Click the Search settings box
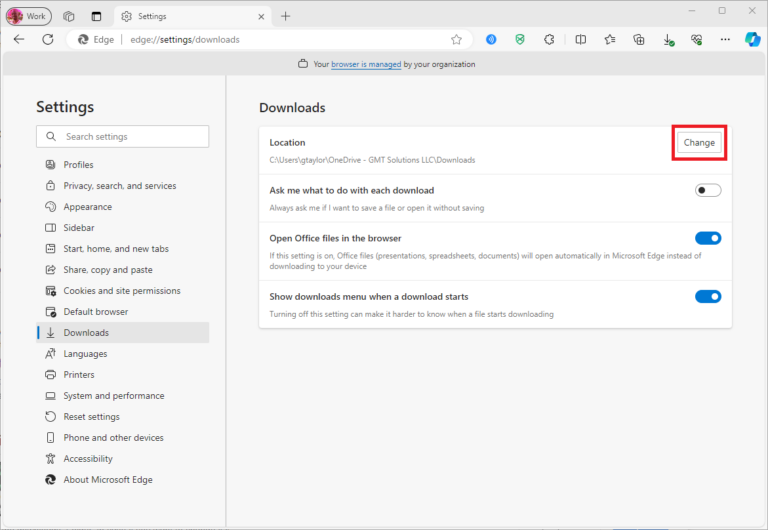 pyautogui.click(x=122, y=137)
